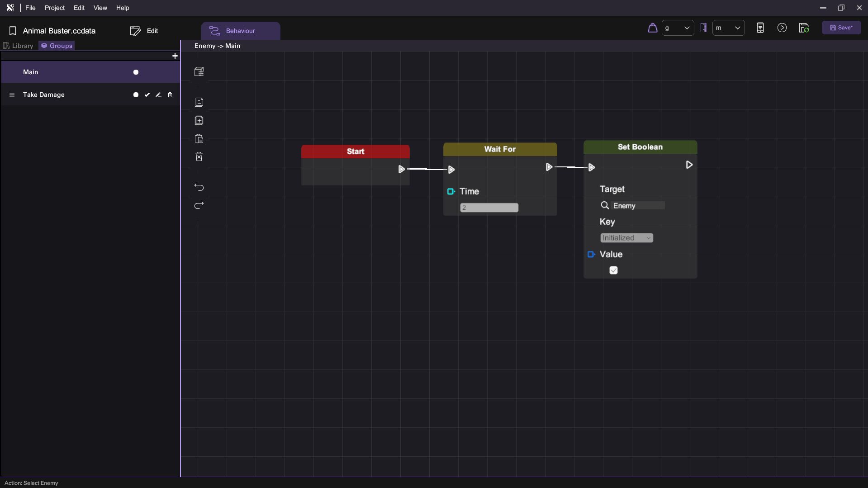Switch to the Library tab
This screenshot has width=868, height=488.
click(x=19, y=46)
